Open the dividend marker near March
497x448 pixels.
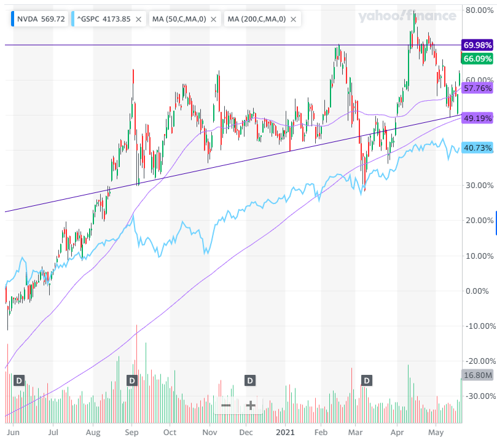[x=367, y=380]
